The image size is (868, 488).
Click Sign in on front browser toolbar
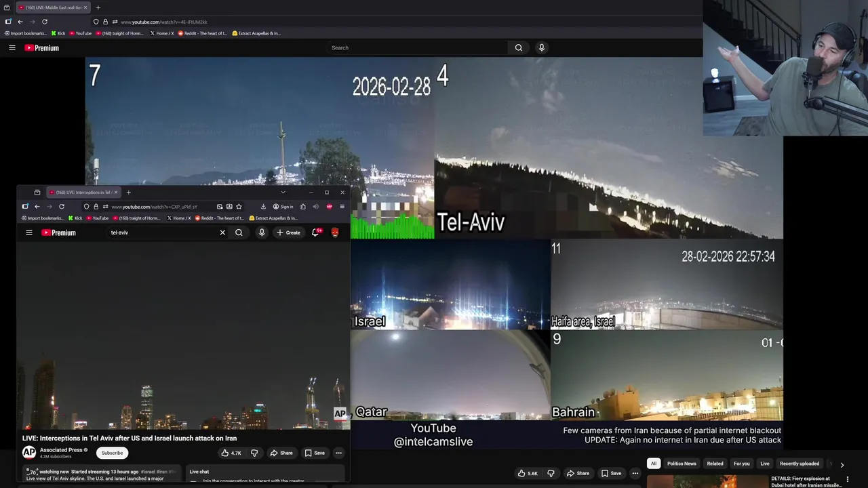pos(283,207)
